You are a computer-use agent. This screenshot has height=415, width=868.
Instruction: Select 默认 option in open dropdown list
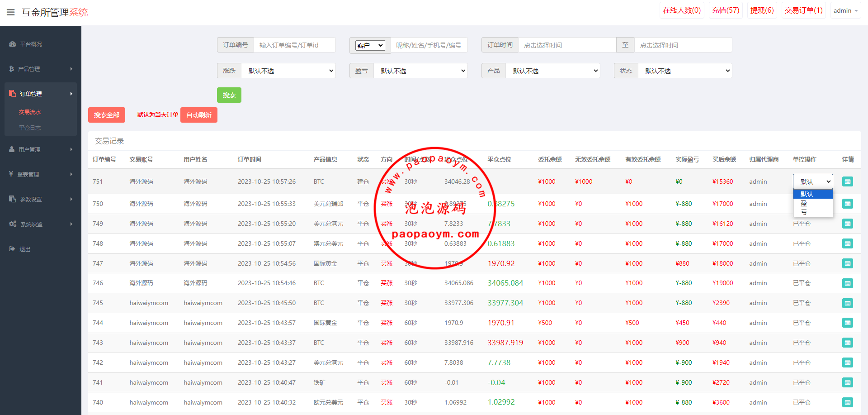tap(813, 194)
